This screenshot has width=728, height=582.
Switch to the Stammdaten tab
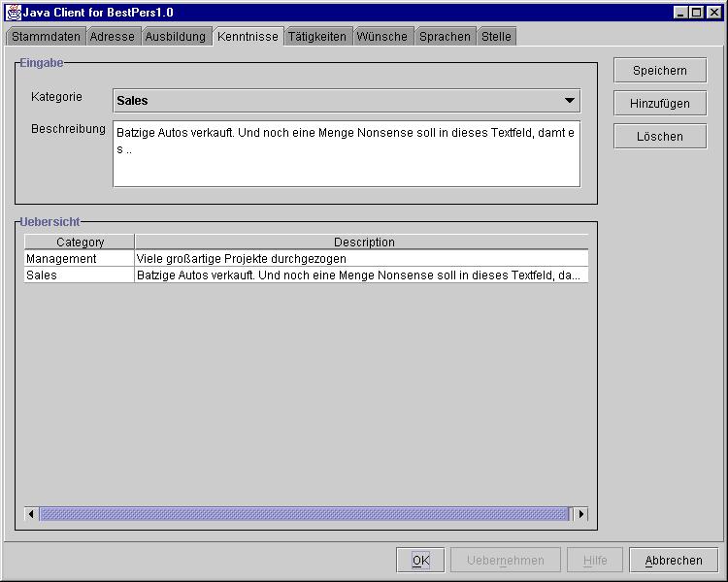[x=46, y=37]
